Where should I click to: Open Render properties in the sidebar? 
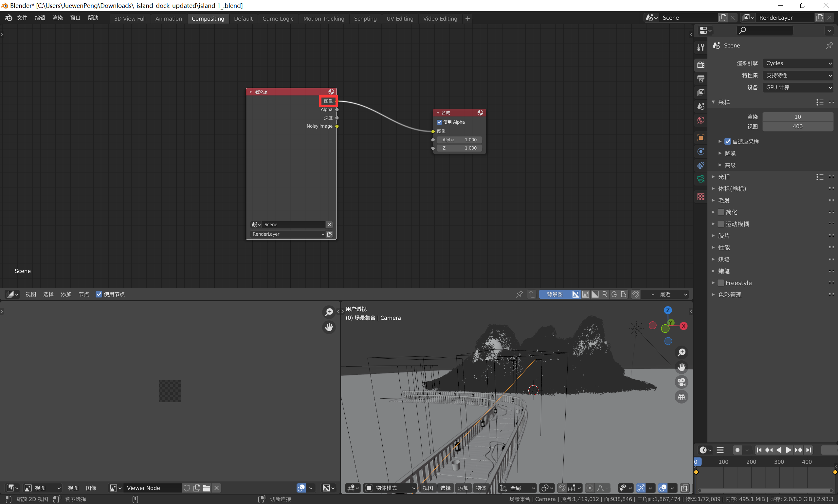pos(701,65)
